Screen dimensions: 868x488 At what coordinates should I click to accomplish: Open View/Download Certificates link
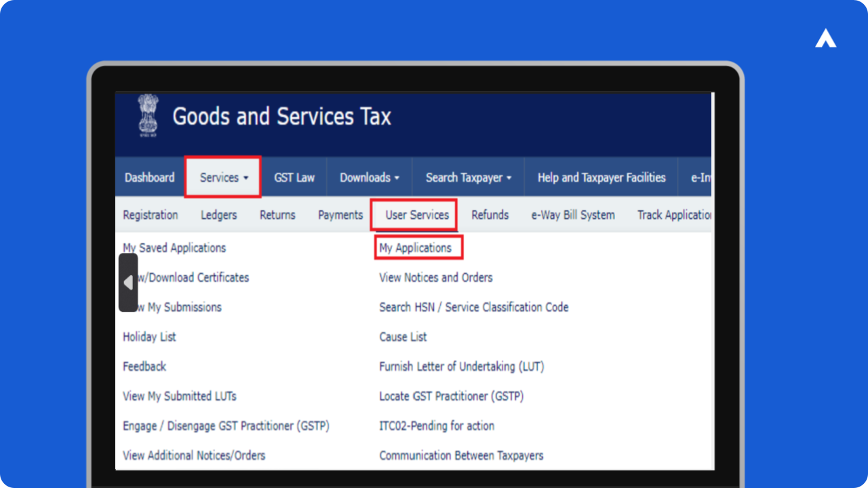coord(193,277)
